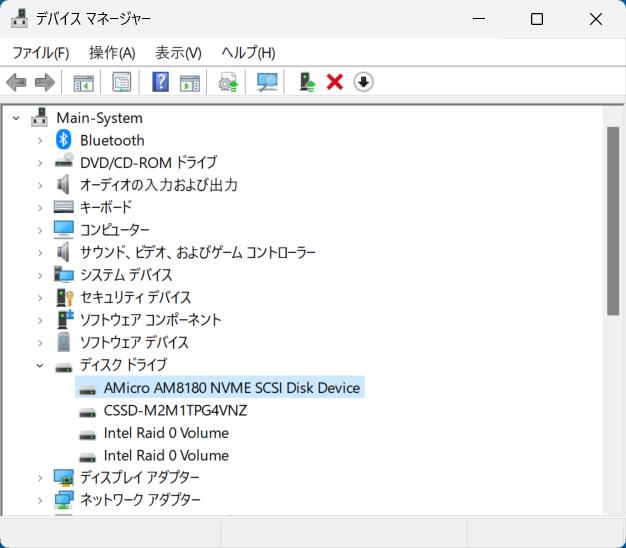Click the red X Uninstall device icon
Screen dimensions: 626x548
(x=335, y=82)
